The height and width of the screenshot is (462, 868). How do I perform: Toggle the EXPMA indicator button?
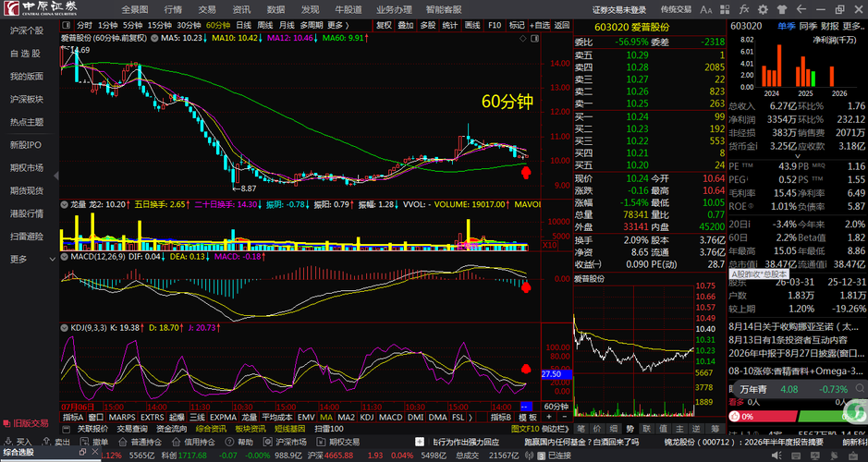pos(224,417)
